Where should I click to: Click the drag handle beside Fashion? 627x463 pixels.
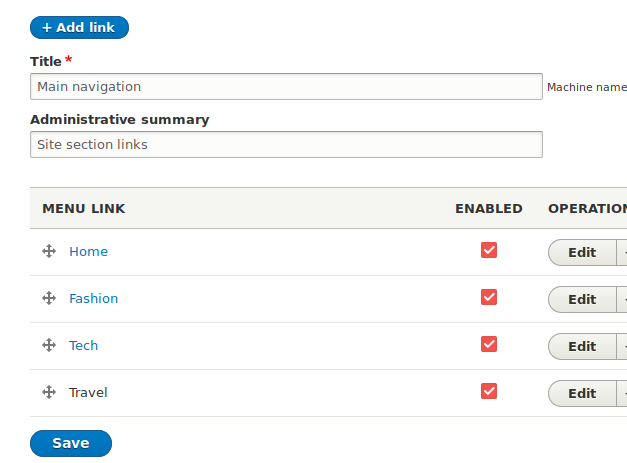48,298
